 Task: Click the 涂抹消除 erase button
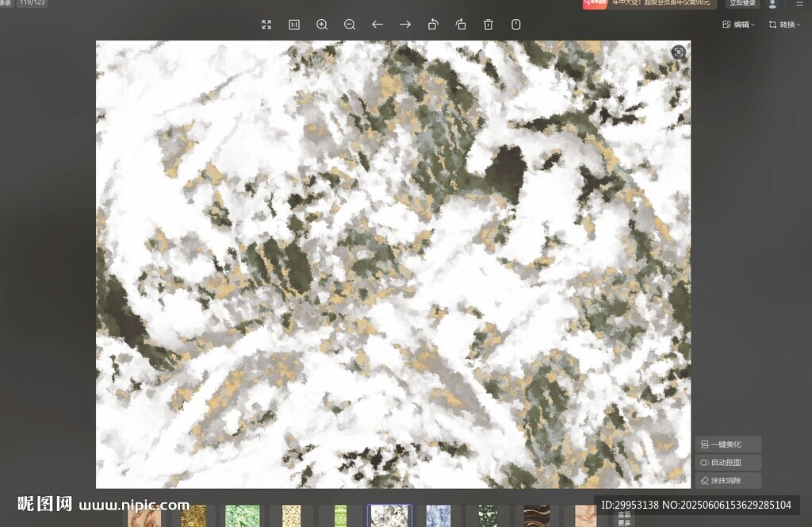pos(728,480)
